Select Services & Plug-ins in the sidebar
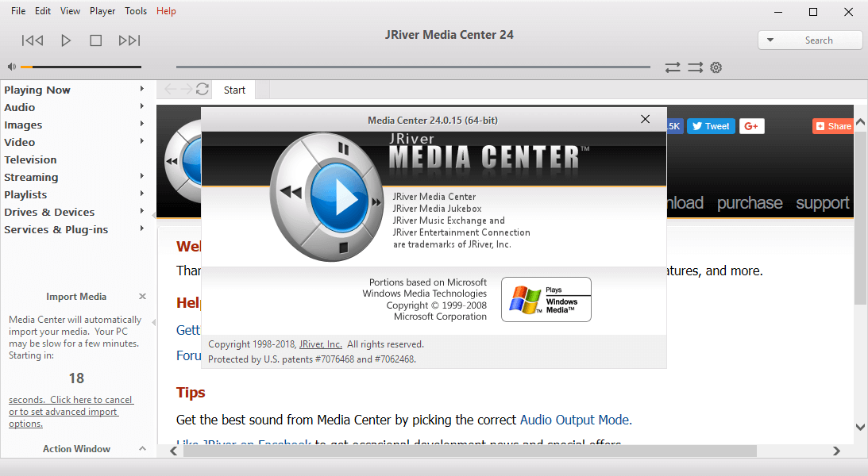The height and width of the screenshot is (476, 868). [56, 229]
